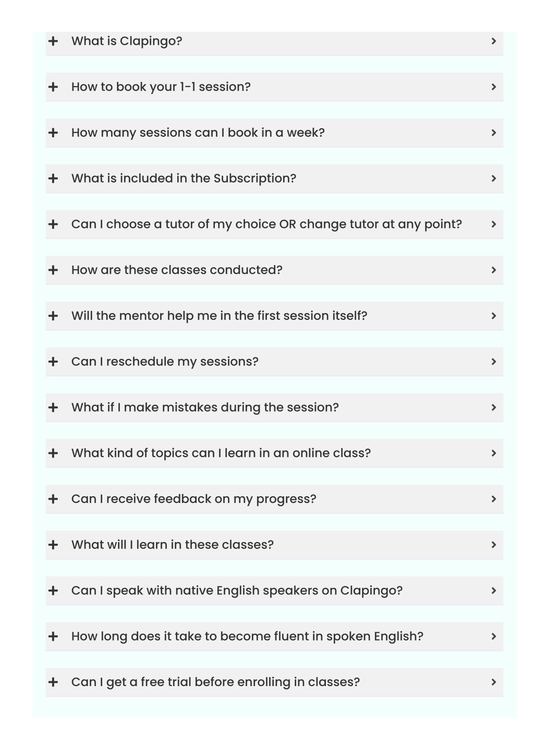This screenshot has width=534, height=756.
Task: Click the plus icon for "Can I receive feedback on my progress?"
Action: tap(53, 499)
